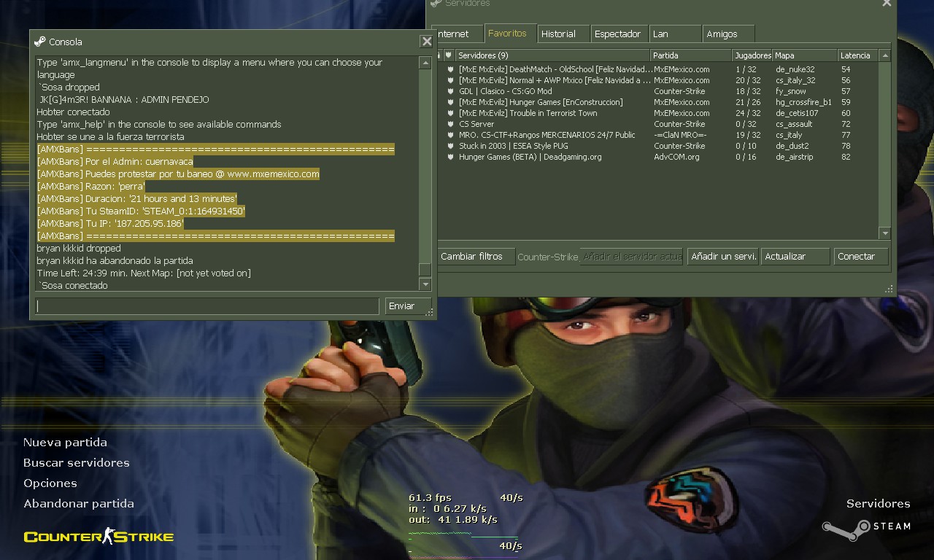
Task: Click the player count 0 / 10
Action: [747, 146]
